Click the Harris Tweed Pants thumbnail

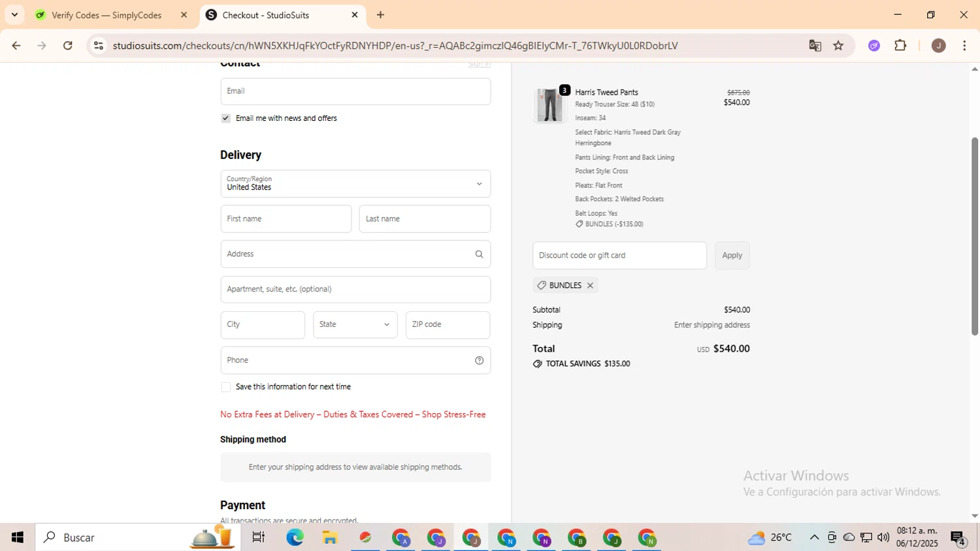(549, 105)
